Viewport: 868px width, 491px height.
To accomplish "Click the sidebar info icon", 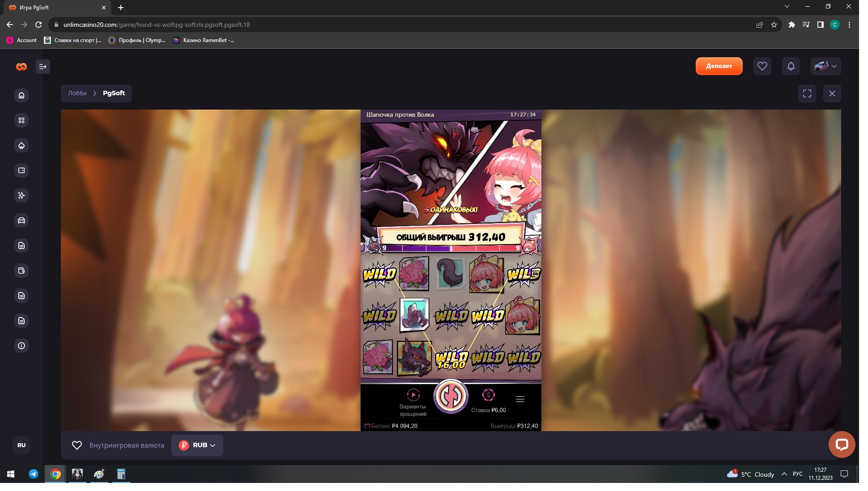I will pyautogui.click(x=21, y=346).
